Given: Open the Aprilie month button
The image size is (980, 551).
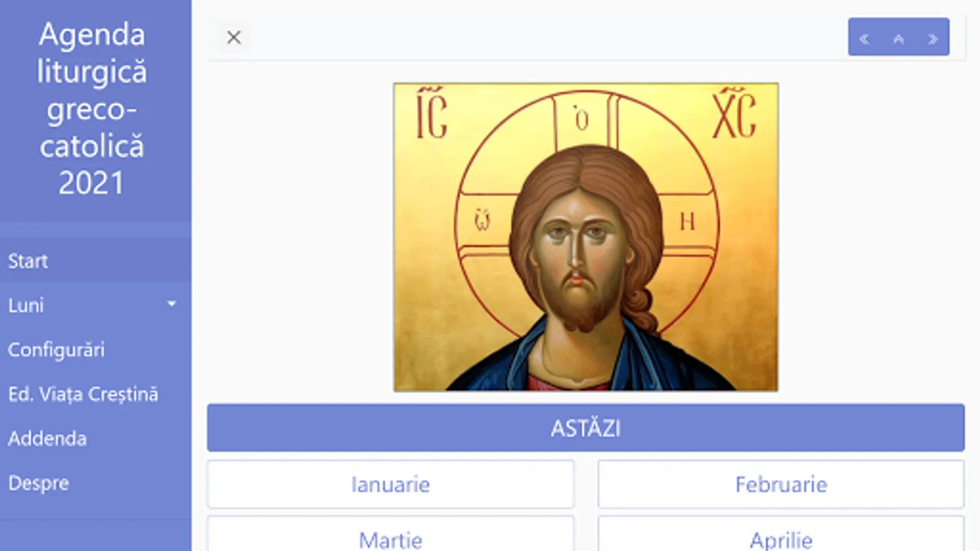Looking at the screenshot, I should click(781, 539).
